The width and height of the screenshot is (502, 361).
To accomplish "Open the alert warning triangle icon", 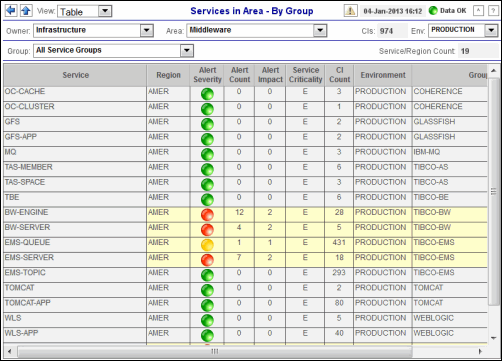I will point(350,11).
